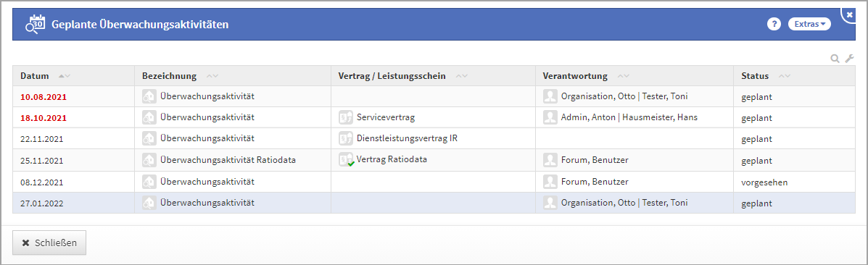This screenshot has width=868, height=265.
Task: Click the calendar icon in dialog header
Action: pyautogui.click(x=35, y=25)
